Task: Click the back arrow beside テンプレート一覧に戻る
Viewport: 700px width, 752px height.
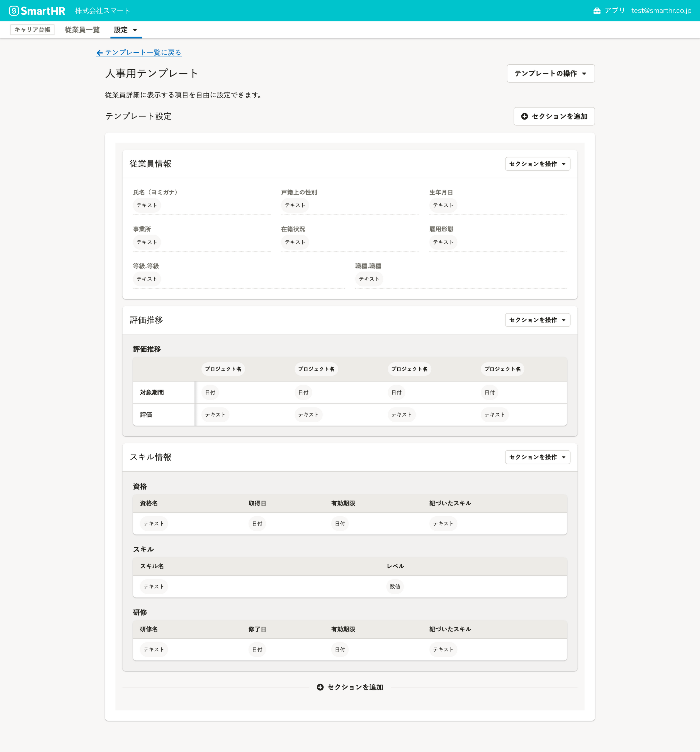Action: 99,53
